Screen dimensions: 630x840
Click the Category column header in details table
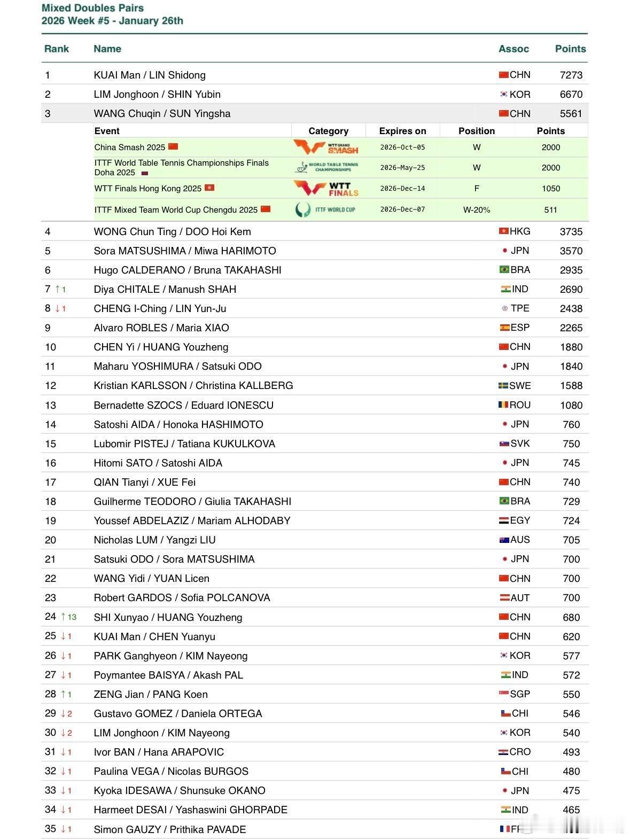tap(328, 131)
